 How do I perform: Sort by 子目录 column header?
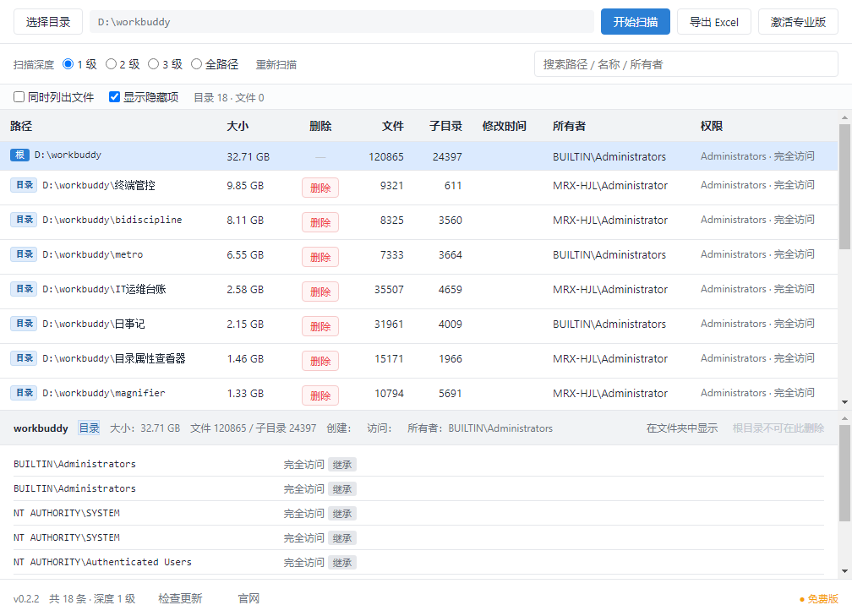pyautogui.click(x=445, y=126)
